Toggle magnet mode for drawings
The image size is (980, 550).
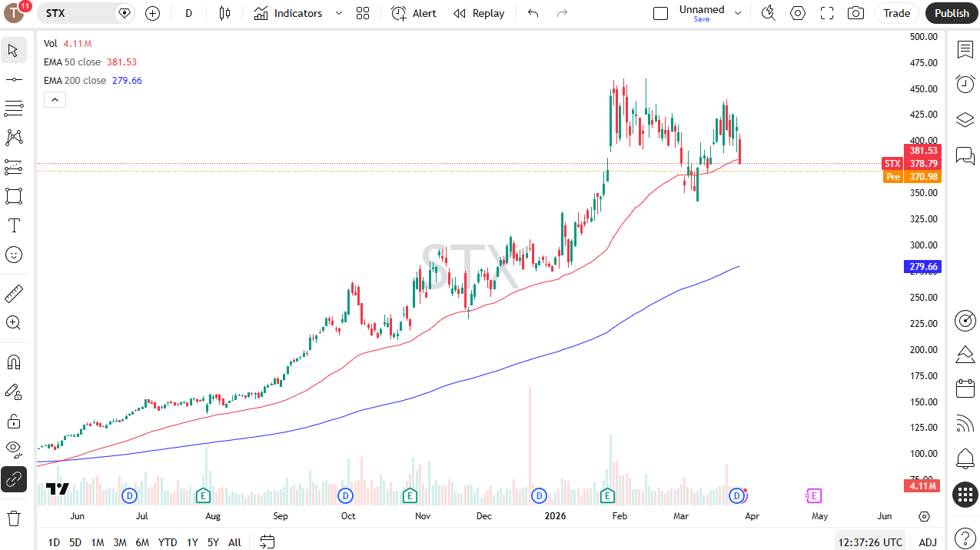pos(13,362)
